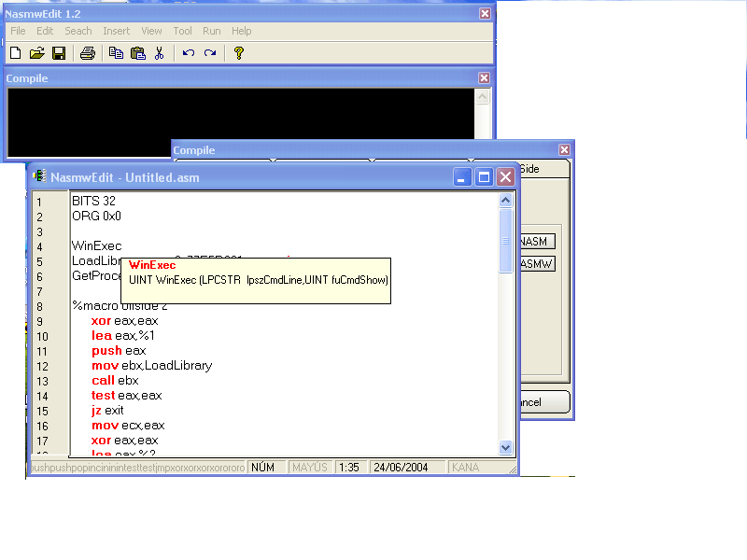Click the Open folder toolbar icon
The width and height of the screenshot is (747, 560).
point(37,53)
